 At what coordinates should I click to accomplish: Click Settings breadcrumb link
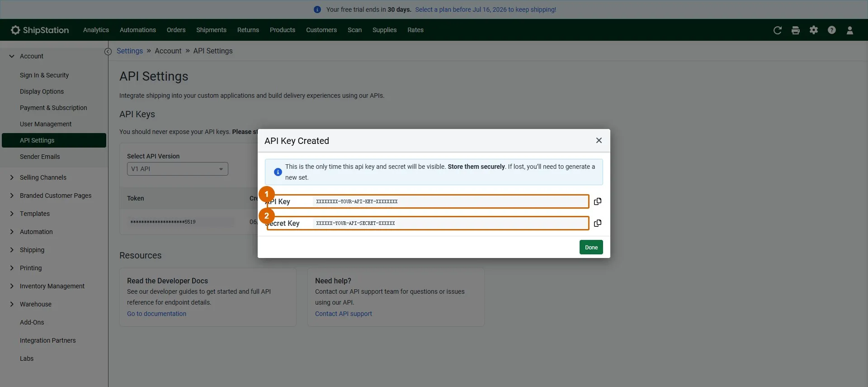tap(130, 51)
